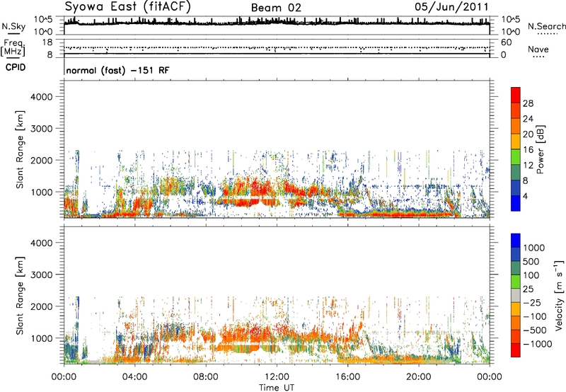Pick the bright blue bottom segment of power colorbar
566x392 pixels.
516,204
